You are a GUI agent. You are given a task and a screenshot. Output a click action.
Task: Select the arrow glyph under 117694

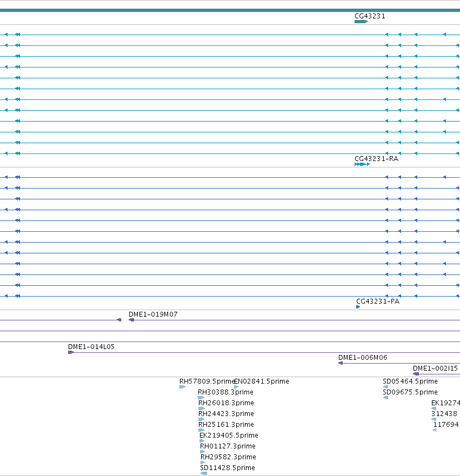tap(435, 430)
